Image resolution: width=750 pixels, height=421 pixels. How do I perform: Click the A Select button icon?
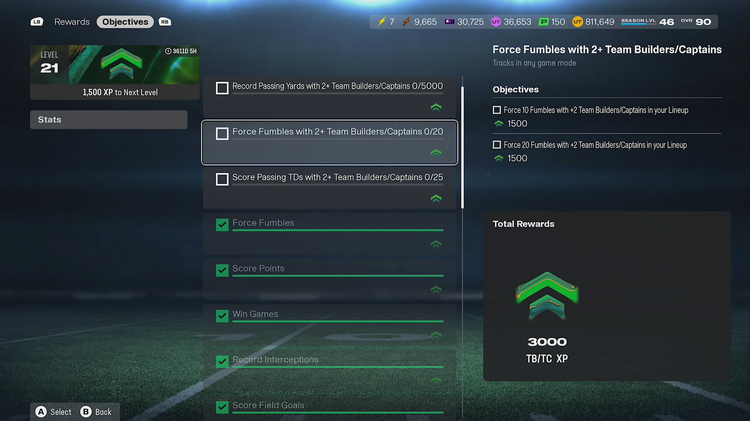(41, 411)
